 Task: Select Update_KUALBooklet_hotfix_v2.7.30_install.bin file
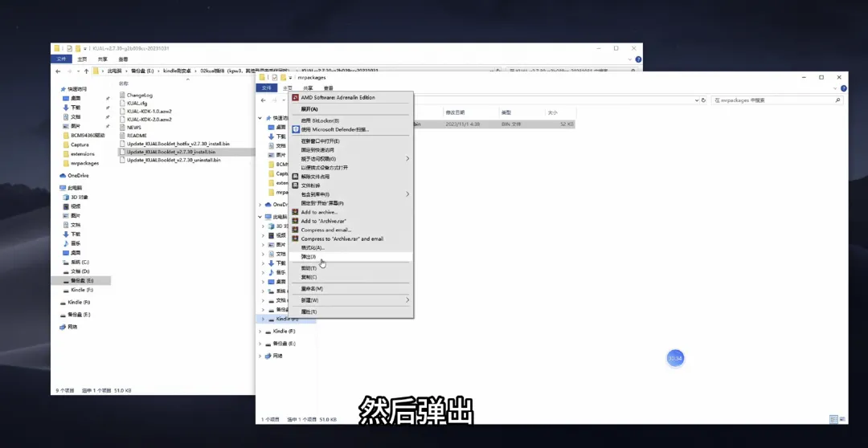click(178, 144)
